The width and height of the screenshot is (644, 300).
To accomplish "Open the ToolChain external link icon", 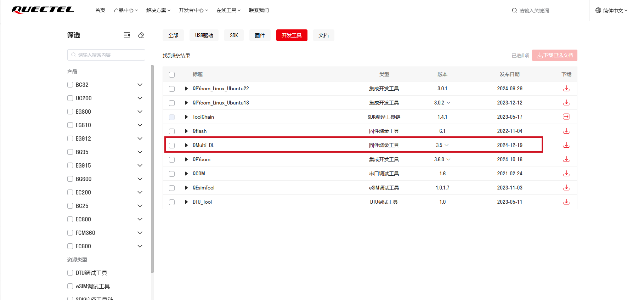I will coord(566,117).
